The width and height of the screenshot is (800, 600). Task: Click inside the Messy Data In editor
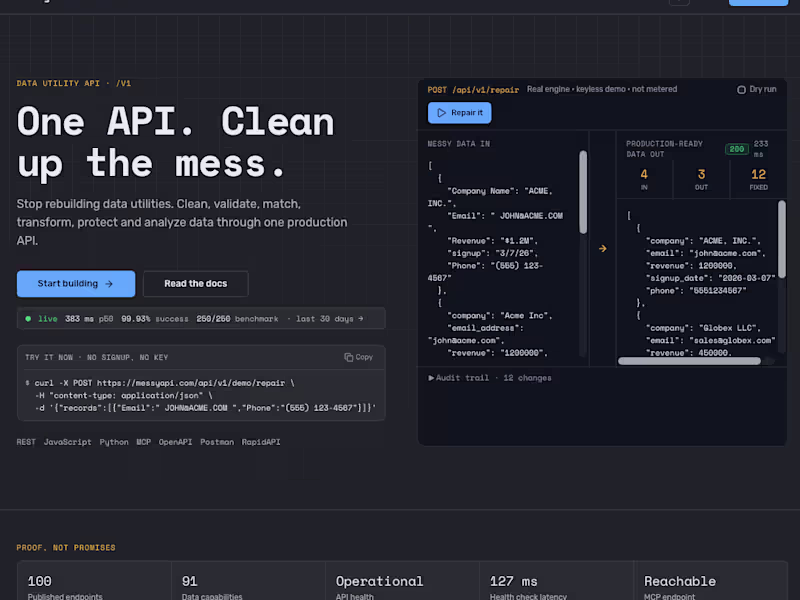(x=503, y=259)
